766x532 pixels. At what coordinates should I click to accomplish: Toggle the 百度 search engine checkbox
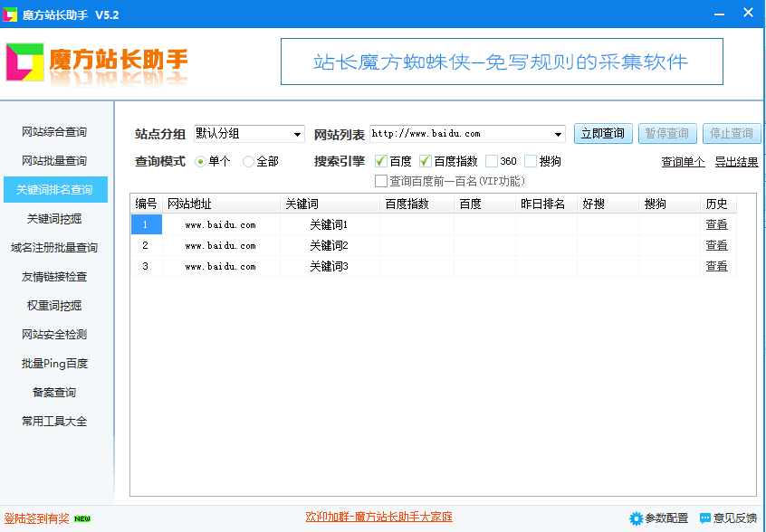[380, 161]
